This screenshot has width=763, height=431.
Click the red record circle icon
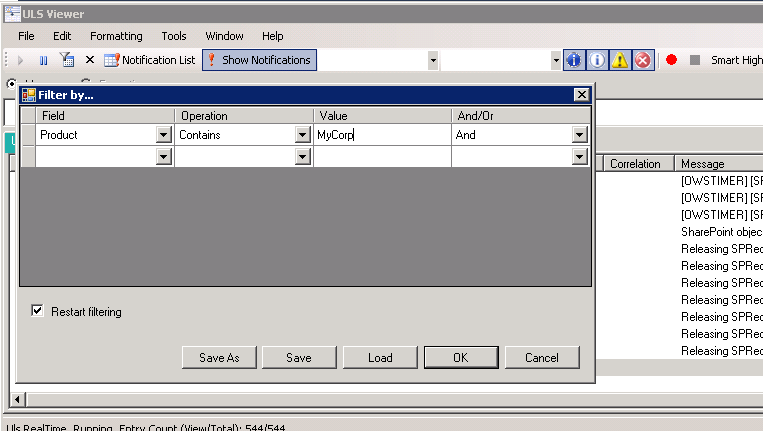pos(672,60)
